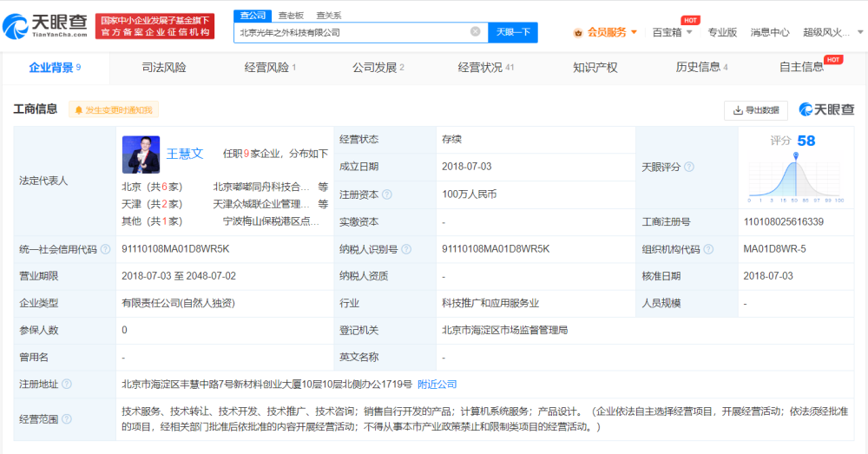Click the organization code MA01D8WR-5
Image resolution: width=868 pixels, height=454 pixels.
(774, 249)
